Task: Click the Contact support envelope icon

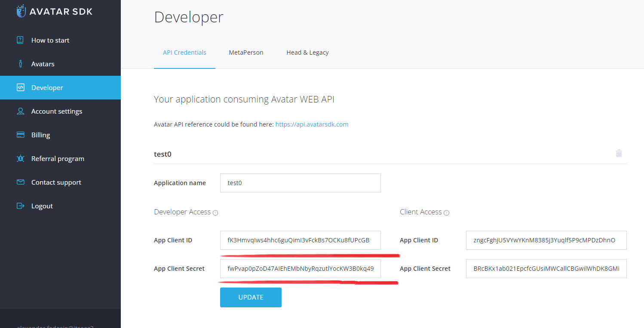Action: tap(20, 182)
